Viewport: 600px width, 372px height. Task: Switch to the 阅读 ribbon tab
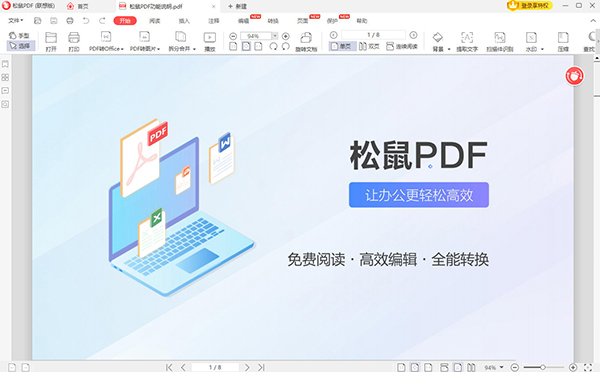[155, 21]
